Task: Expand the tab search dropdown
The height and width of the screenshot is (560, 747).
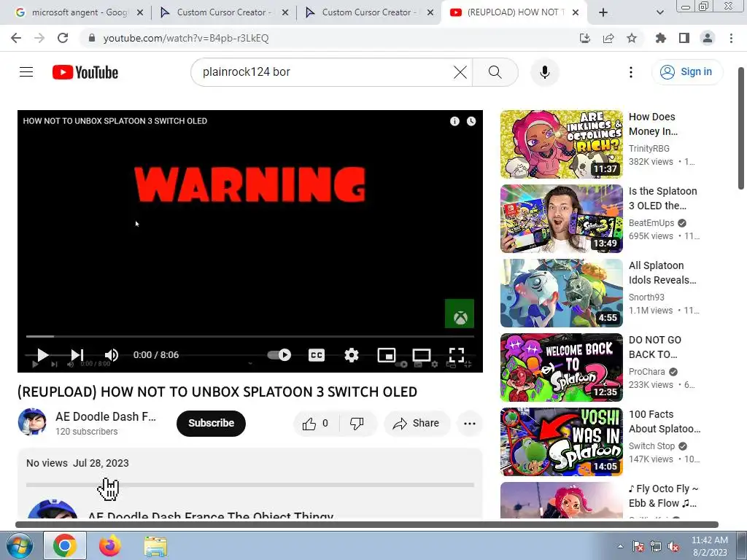Action: coord(659,13)
